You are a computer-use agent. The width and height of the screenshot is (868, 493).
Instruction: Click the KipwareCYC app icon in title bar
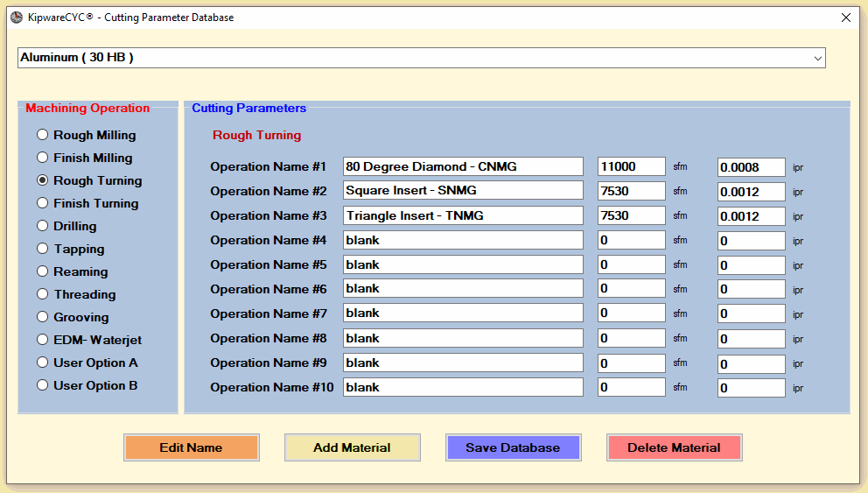pos(17,18)
